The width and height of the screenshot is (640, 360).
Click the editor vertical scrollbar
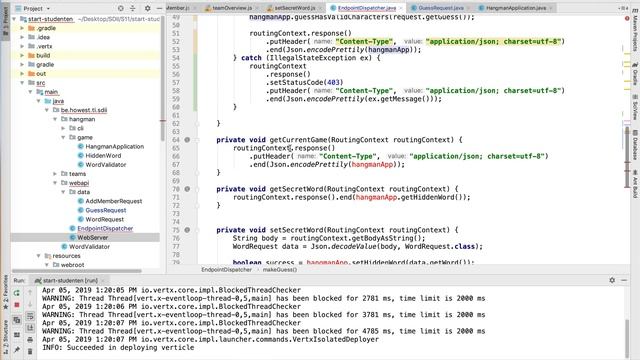click(627, 157)
